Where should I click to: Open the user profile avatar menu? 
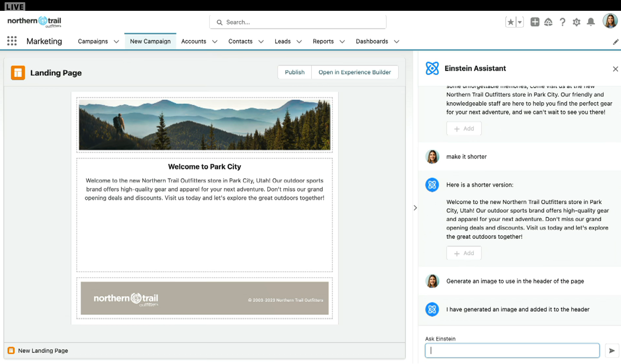610,21
